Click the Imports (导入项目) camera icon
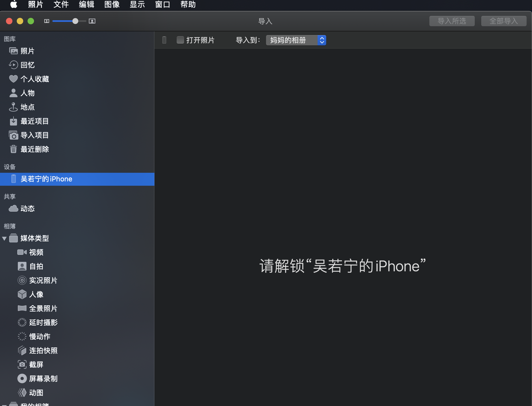The width and height of the screenshot is (532, 406). coord(13,135)
